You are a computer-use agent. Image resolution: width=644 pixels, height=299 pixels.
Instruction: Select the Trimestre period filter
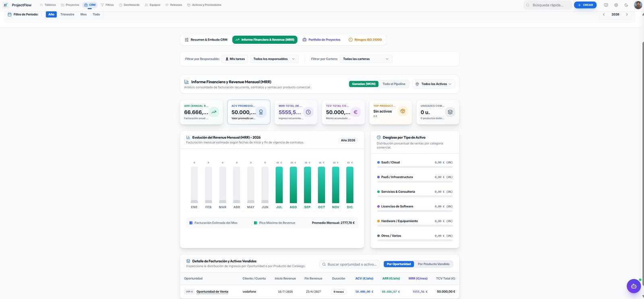click(67, 14)
